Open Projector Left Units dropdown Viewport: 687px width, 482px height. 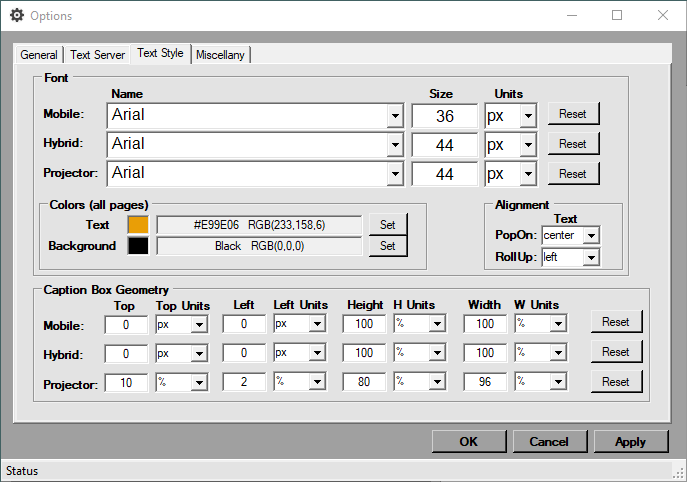coord(317,382)
